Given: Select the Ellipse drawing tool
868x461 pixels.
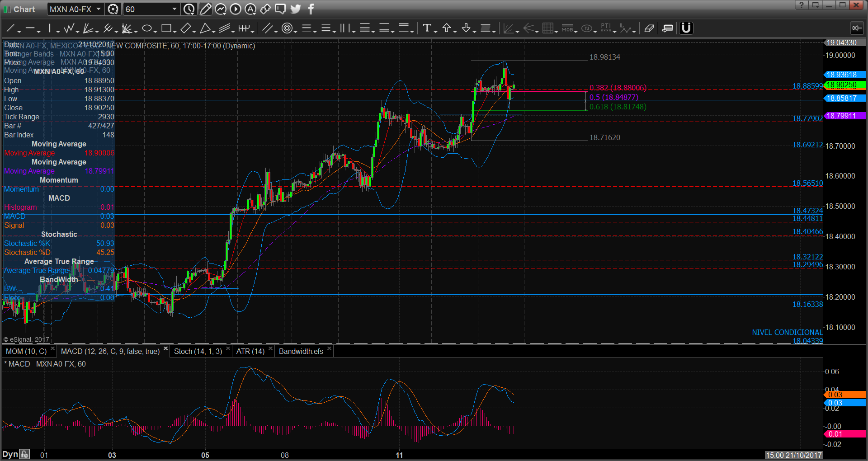Looking at the screenshot, I should pyautogui.click(x=146, y=28).
